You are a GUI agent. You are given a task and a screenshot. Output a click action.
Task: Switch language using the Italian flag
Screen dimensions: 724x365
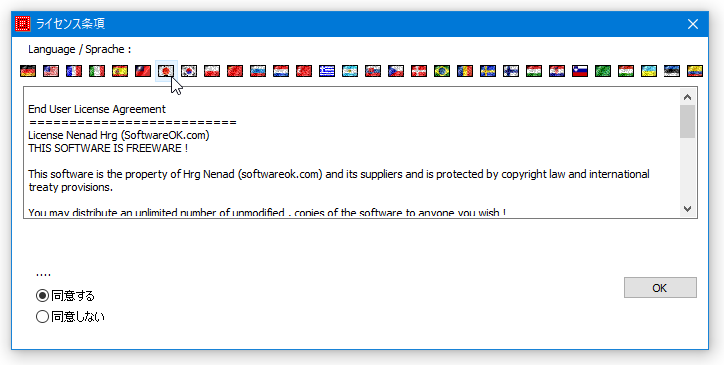[x=97, y=71]
